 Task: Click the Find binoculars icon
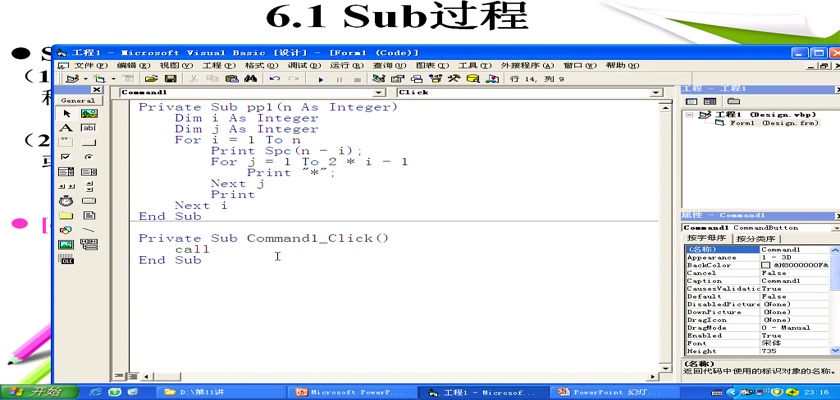[x=251, y=79]
